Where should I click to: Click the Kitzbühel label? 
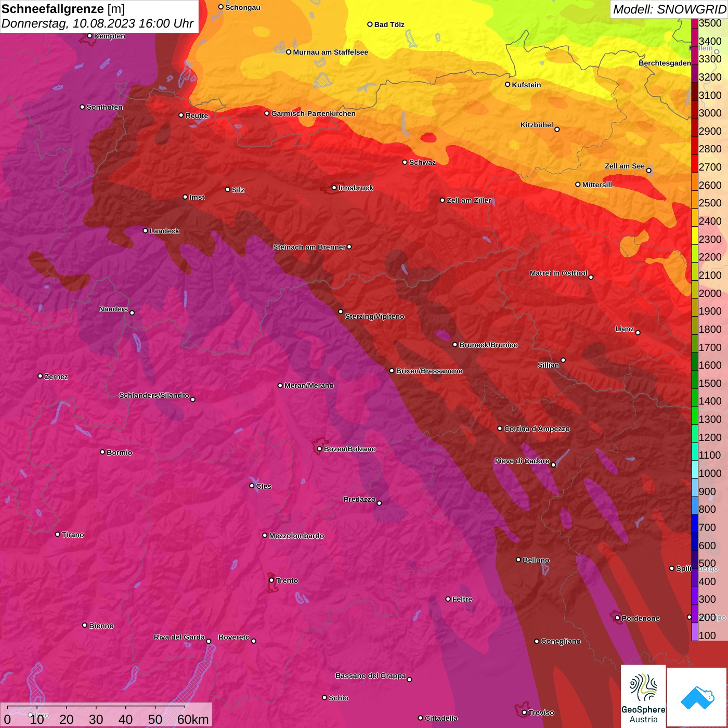coord(537,125)
